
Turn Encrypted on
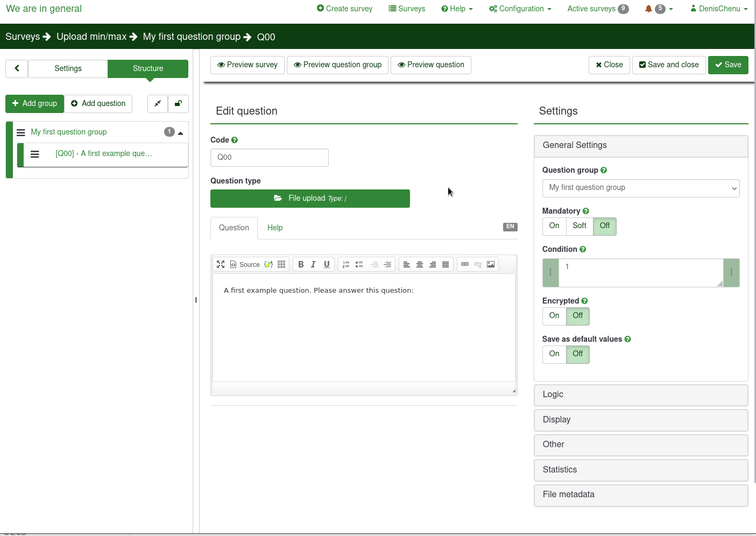(x=554, y=316)
